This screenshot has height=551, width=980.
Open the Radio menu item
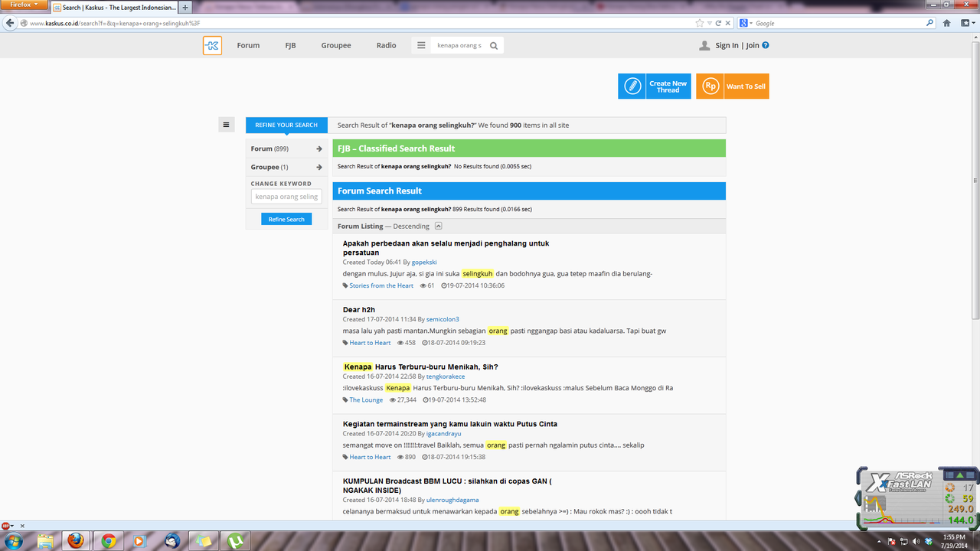click(387, 45)
